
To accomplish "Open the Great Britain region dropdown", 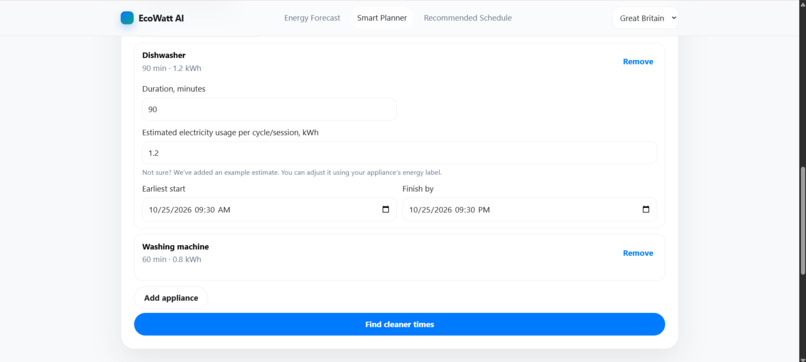I will (645, 18).
